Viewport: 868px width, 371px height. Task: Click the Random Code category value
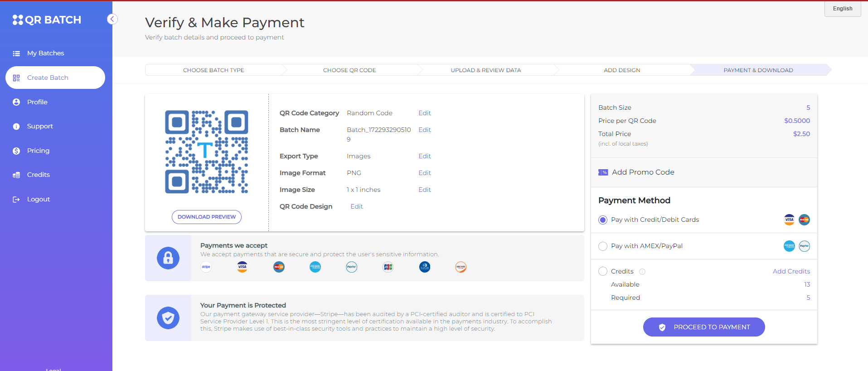(x=369, y=113)
